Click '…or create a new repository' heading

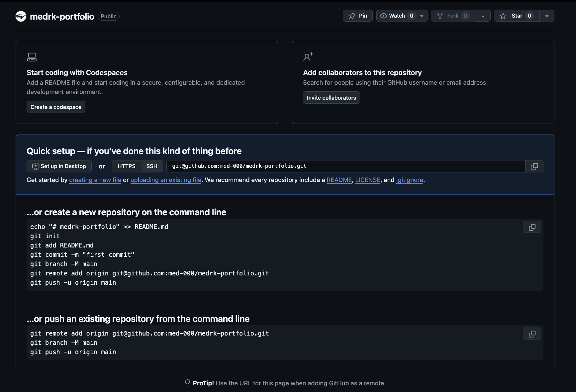(127, 212)
